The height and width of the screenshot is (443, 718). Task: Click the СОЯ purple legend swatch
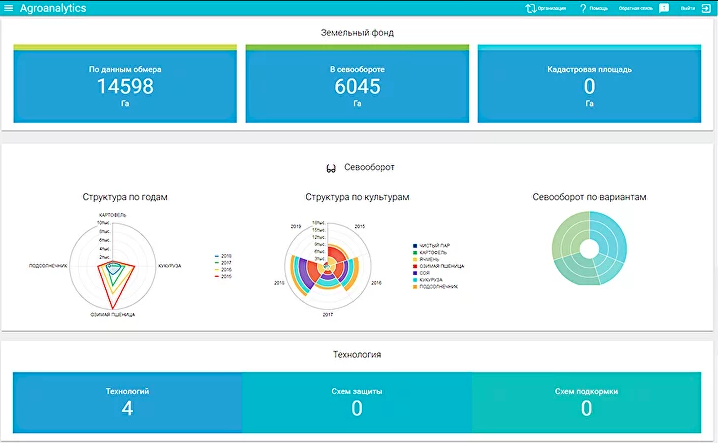(415, 273)
